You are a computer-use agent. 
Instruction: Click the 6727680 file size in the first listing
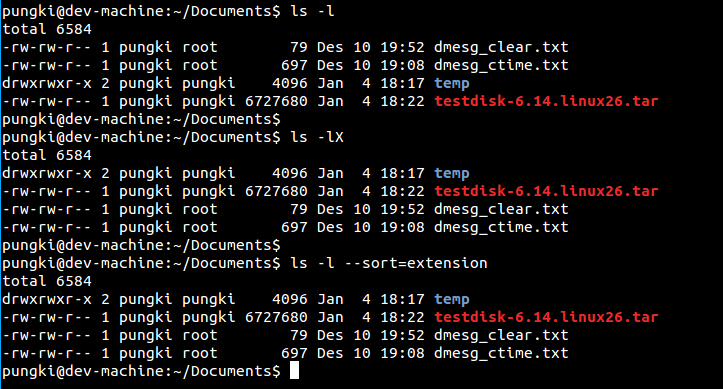(x=276, y=101)
